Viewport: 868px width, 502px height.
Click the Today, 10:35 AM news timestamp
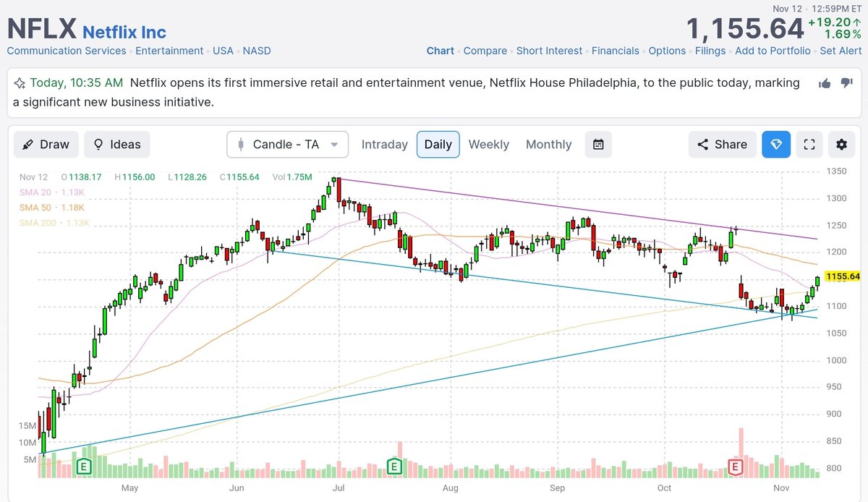point(77,82)
